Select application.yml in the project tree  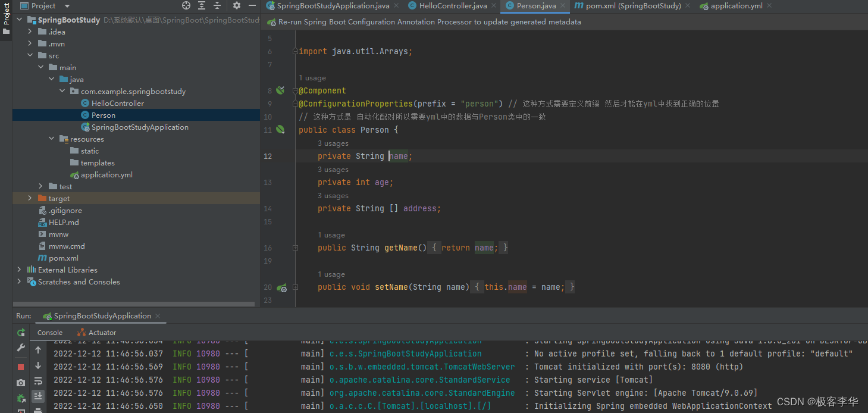coord(106,175)
